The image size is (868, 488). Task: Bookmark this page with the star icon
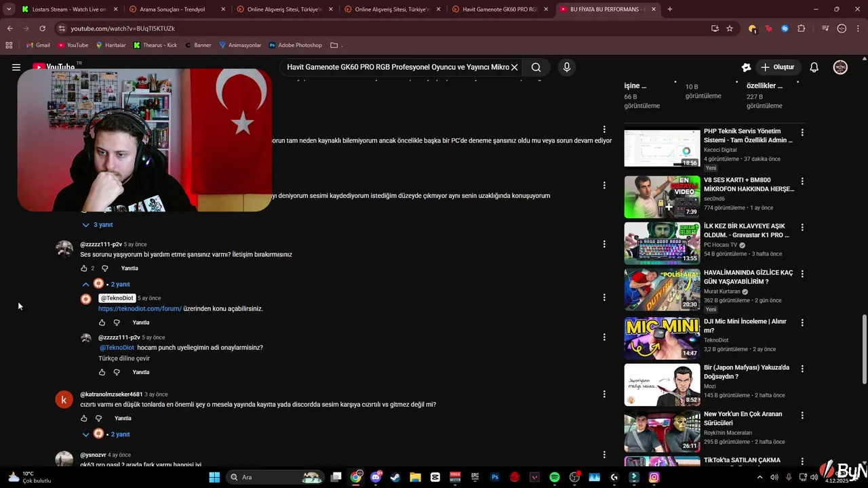(x=730, y=28)
